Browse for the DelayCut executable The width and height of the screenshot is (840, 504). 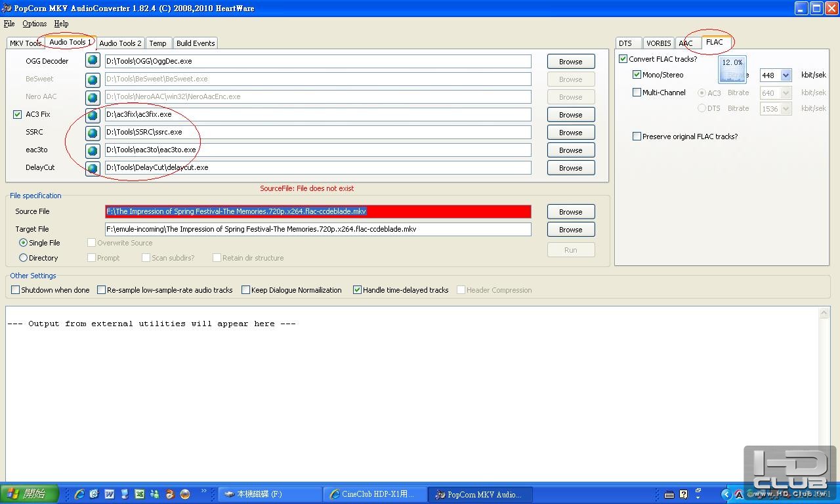click(x=571, y=168)
